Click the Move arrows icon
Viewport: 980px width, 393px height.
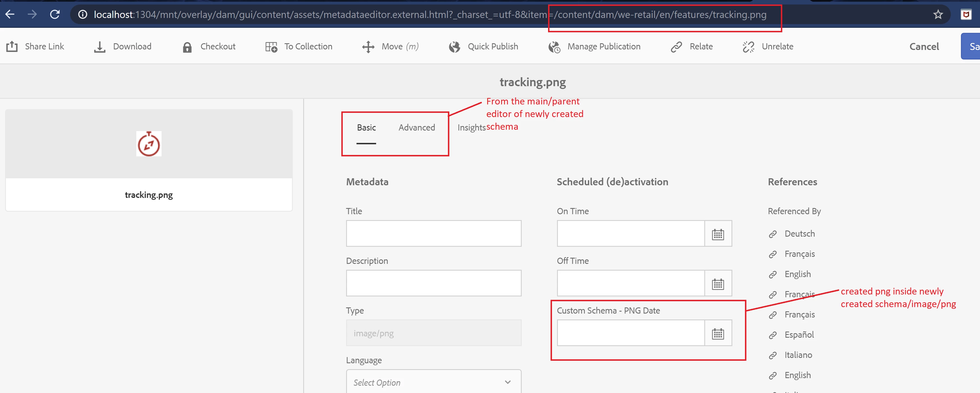pyautogui.click(x=368, y=47)
